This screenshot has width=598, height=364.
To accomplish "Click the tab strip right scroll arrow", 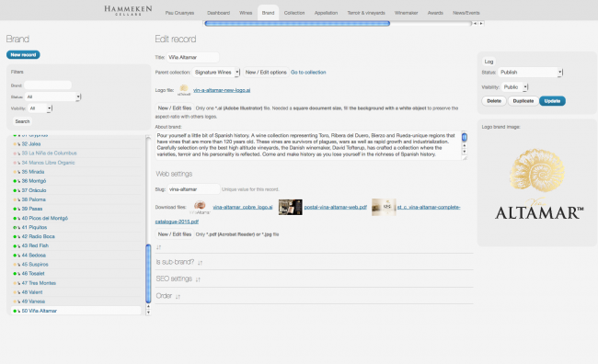I will 481,24.
